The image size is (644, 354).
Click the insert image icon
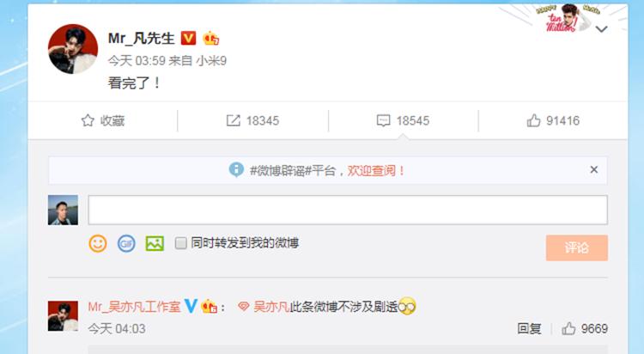(x=155, y=243)
